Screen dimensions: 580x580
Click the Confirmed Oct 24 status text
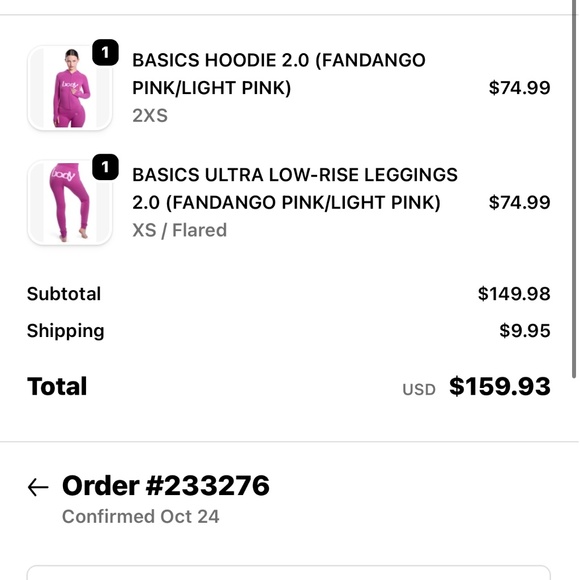[x=141, y=516]
